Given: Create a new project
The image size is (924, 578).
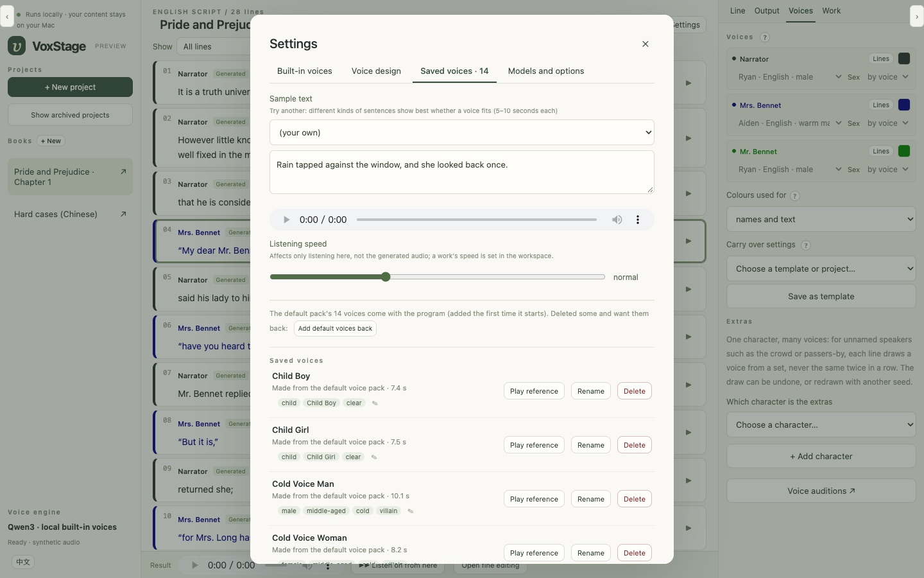Looking at the screenshot, I should pos(70,87).
